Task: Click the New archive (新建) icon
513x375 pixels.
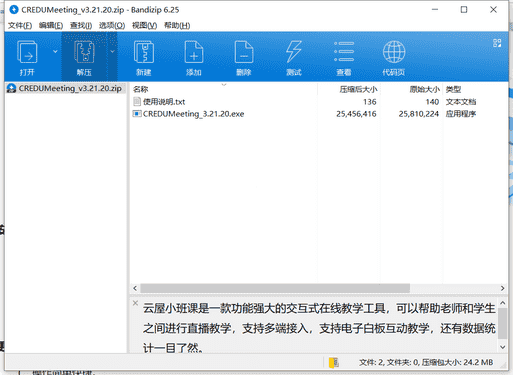Action: 144,52
